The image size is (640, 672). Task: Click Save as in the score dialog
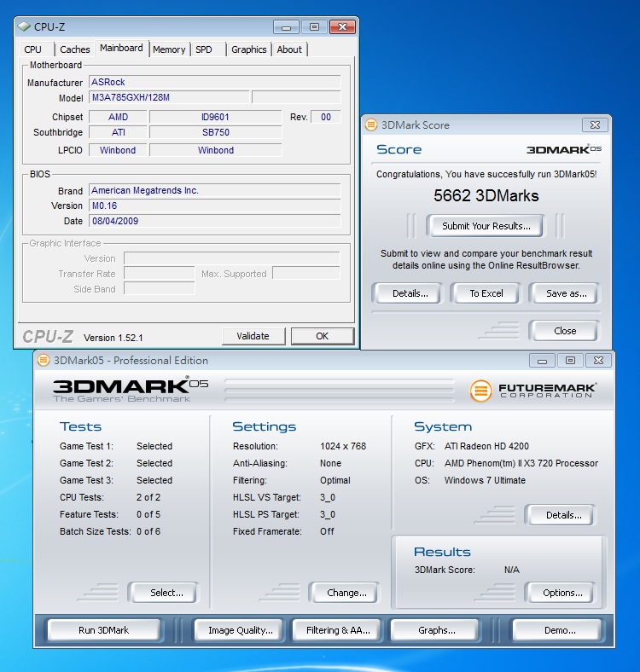566,293
